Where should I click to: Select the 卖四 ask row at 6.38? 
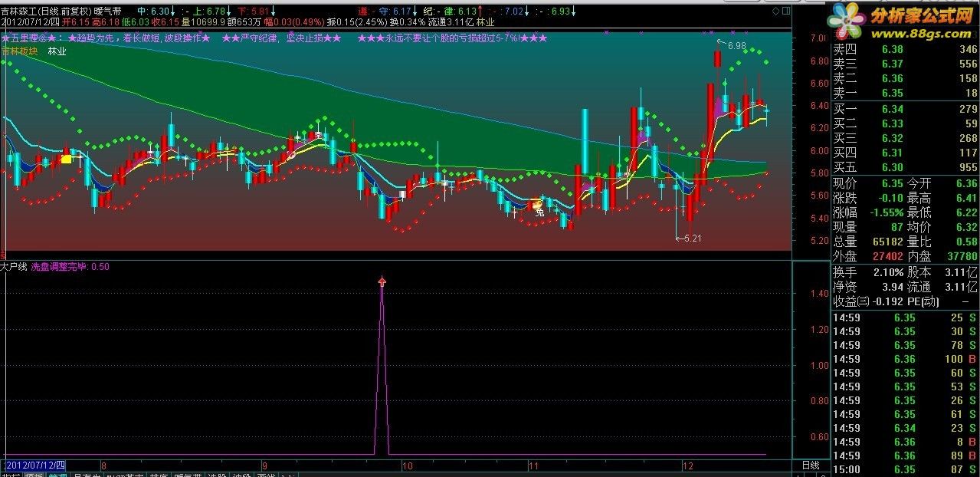(906, 50)
